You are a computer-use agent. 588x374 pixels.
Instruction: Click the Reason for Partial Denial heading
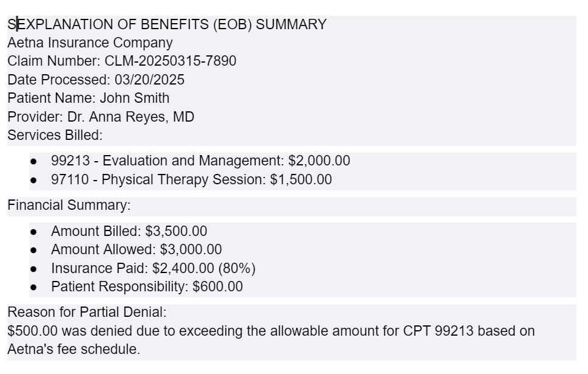click(87, 312)
